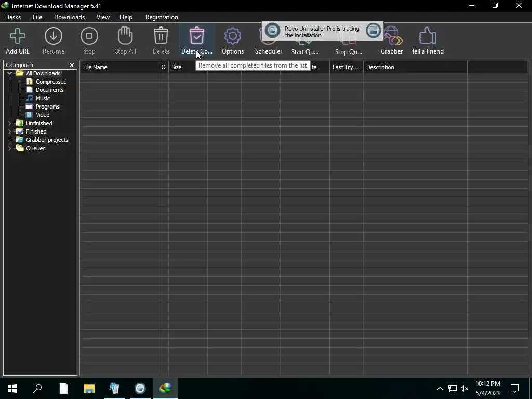Viewport: 532px width, 399px height.
Task: Select the Compressed category
Action: coord(51,82)
